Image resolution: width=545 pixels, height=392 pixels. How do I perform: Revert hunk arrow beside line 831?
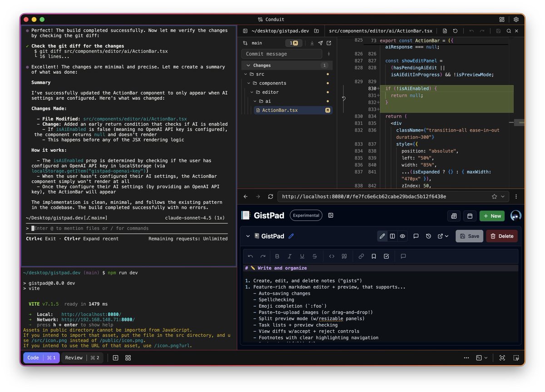click(x=344, y=98)
